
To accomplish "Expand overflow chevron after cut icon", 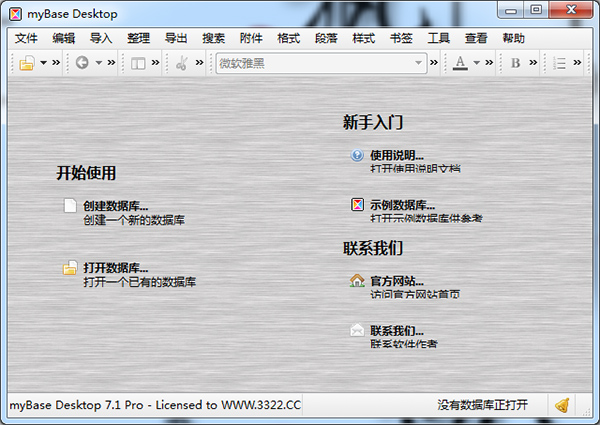I will pos(199,62).
